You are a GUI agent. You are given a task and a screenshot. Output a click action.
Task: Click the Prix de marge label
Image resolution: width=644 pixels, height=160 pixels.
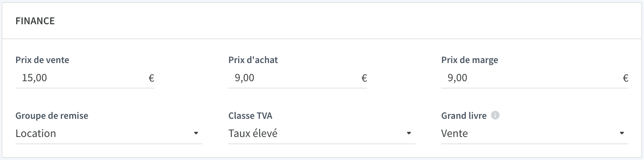tap(469, 60)
